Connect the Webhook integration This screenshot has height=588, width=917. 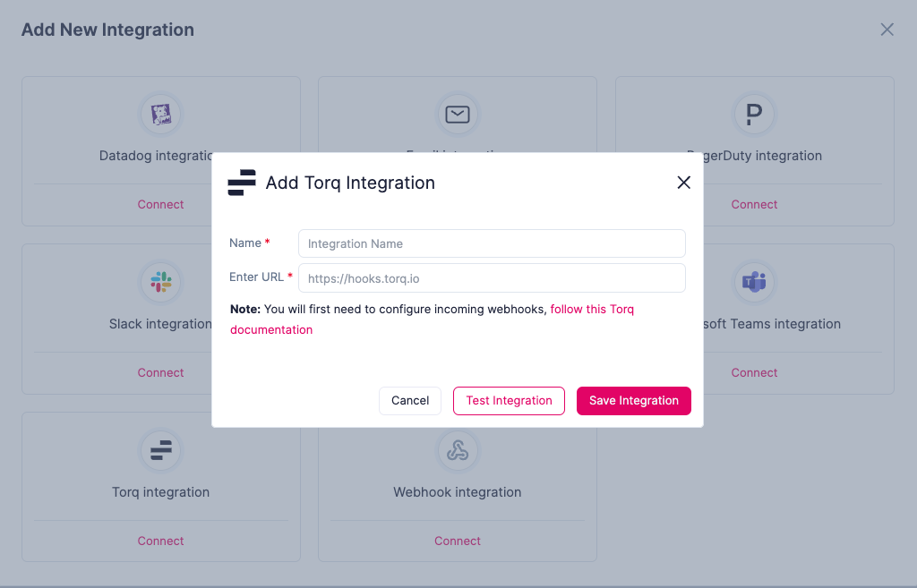[x=458, y=541]
